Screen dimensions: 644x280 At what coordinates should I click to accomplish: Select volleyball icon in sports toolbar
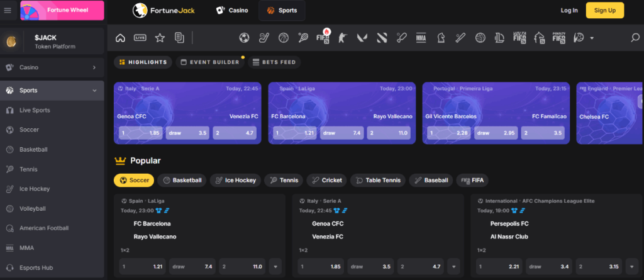pos(480,38)
